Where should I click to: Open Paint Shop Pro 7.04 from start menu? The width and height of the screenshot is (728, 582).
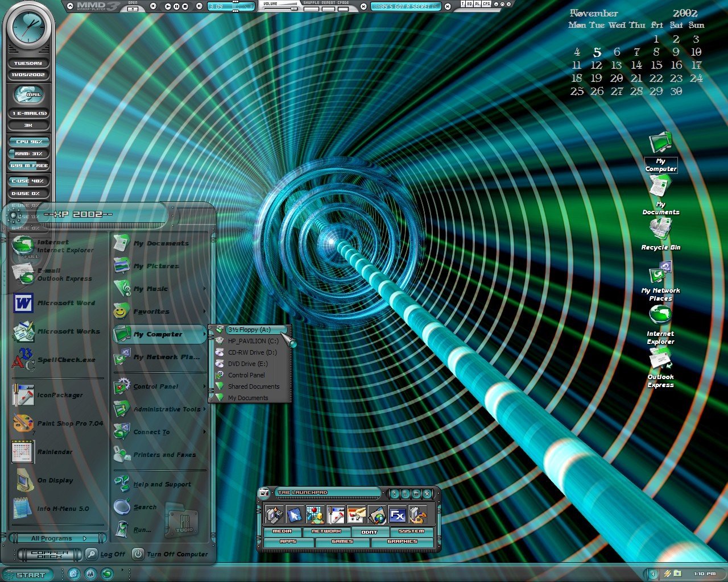[57, 423]
